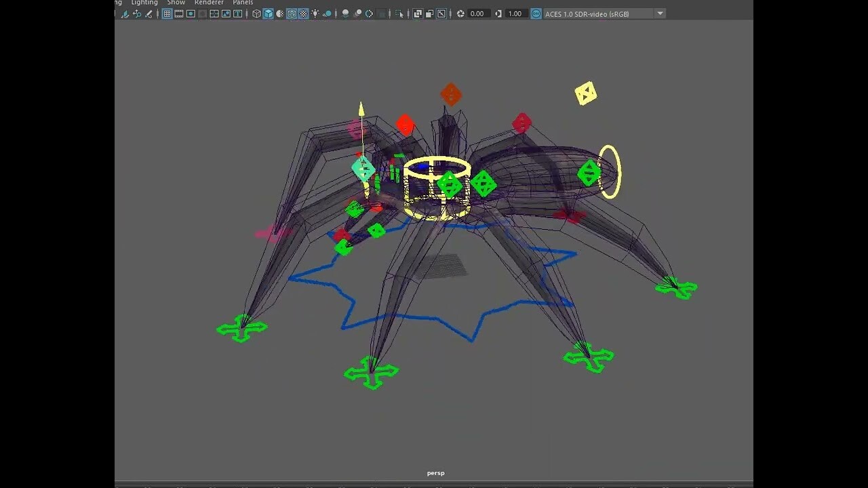The width and height of the screenshot is (868, 488).
Task: Toggle the grid display icon
Action: [166, 14]
